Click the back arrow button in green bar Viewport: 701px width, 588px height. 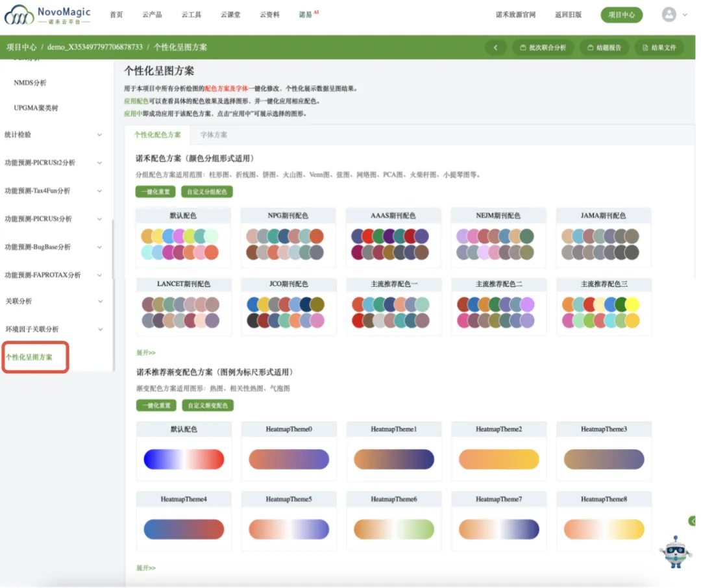[496, 47]
